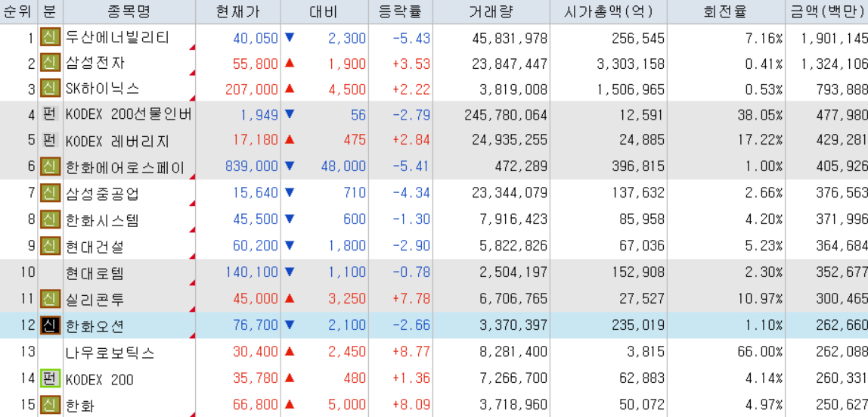Select stock name 두산에너빌리티
868x417 pixels.
point(117,38)
